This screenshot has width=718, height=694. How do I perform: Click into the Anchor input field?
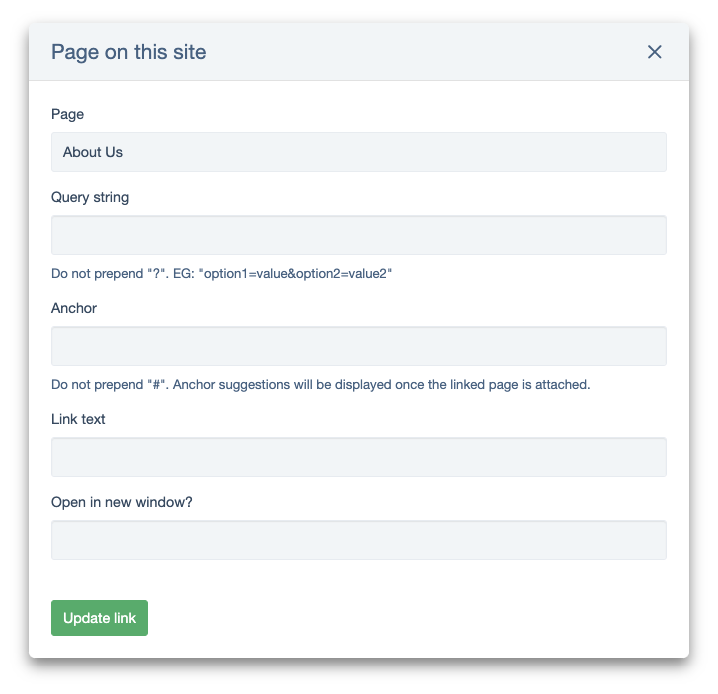pos(358,346)
